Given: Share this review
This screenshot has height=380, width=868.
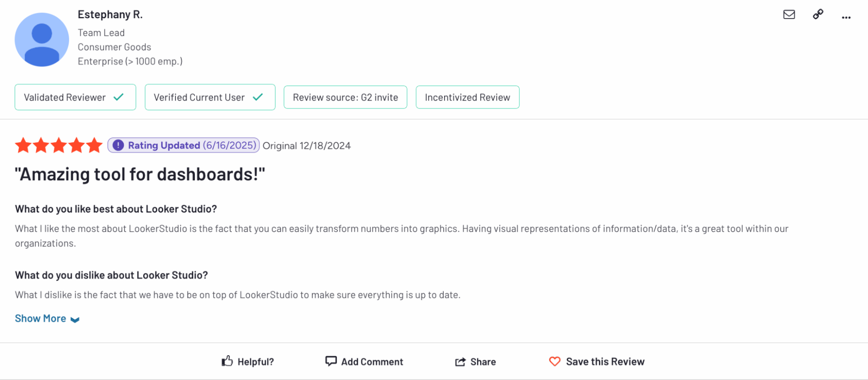Looking at the screenshot, I should click(475, 362).
